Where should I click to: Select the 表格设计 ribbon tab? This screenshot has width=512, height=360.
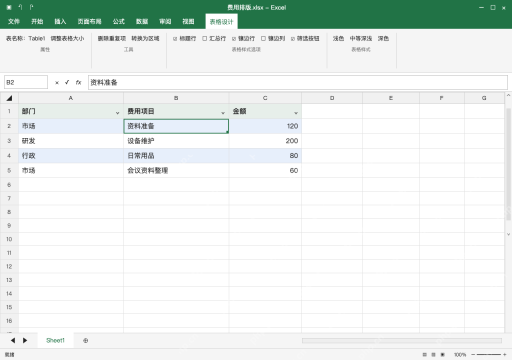click(x=221, y=22)
